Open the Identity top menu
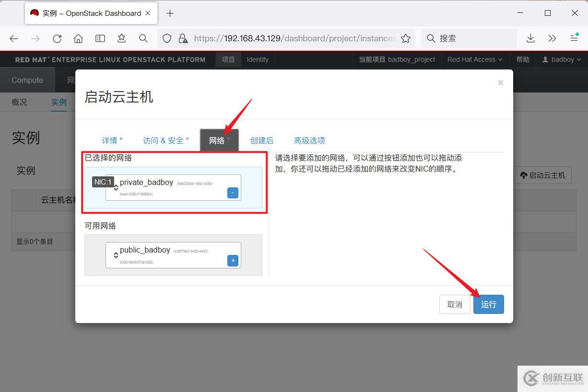 258,59
